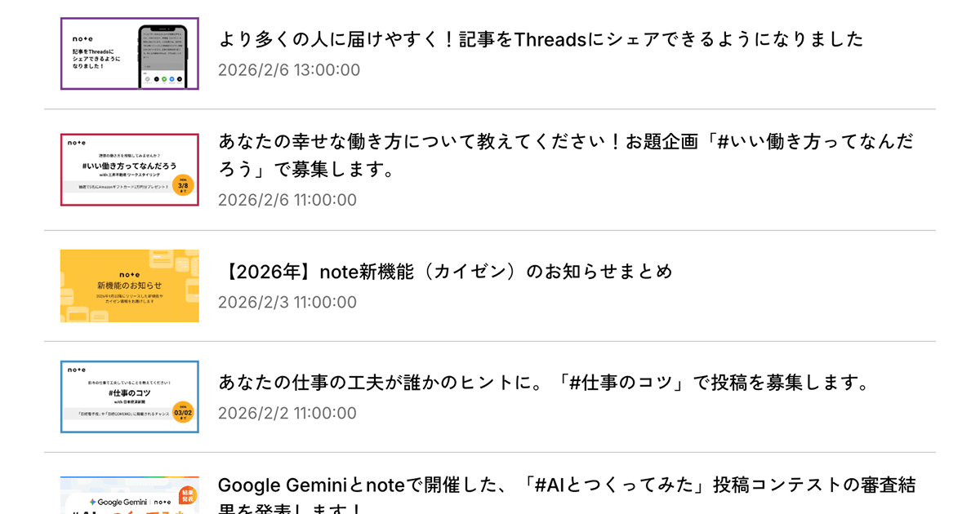Click the red-bordered いい働き方 campaign thumbnail
Viewport: 980px width, 514px height.
pyautogui.click(x=129, y=169)
